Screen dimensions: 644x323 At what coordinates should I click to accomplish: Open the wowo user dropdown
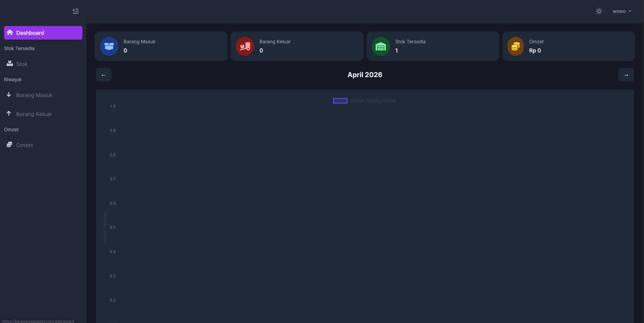pyautogui.click(x=622, y=11)
